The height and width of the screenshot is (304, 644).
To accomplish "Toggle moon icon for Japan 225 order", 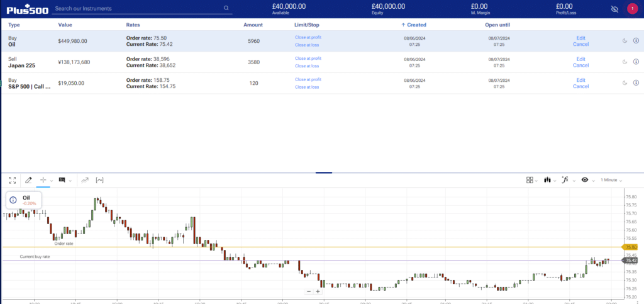I will [x=625, y=62].
